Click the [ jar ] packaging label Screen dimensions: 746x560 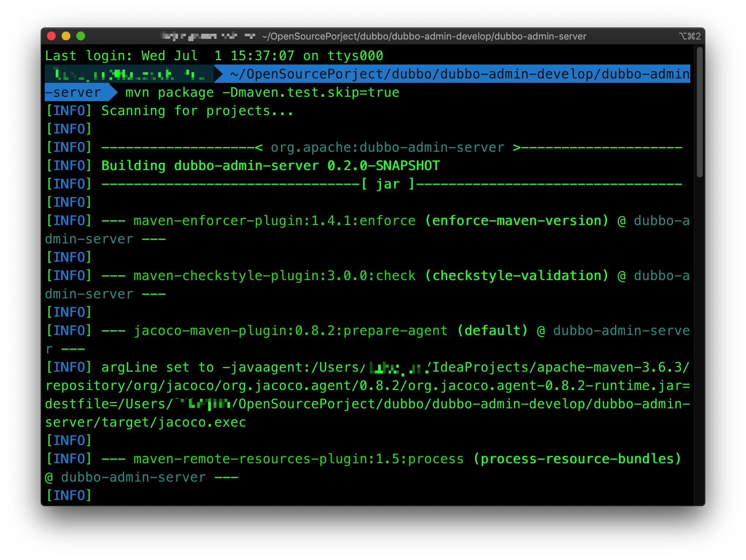[388, 184]
